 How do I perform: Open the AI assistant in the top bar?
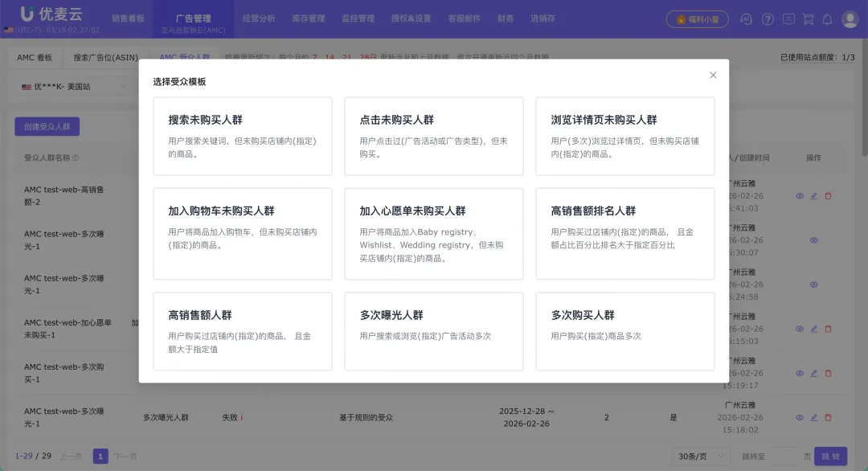747,18
